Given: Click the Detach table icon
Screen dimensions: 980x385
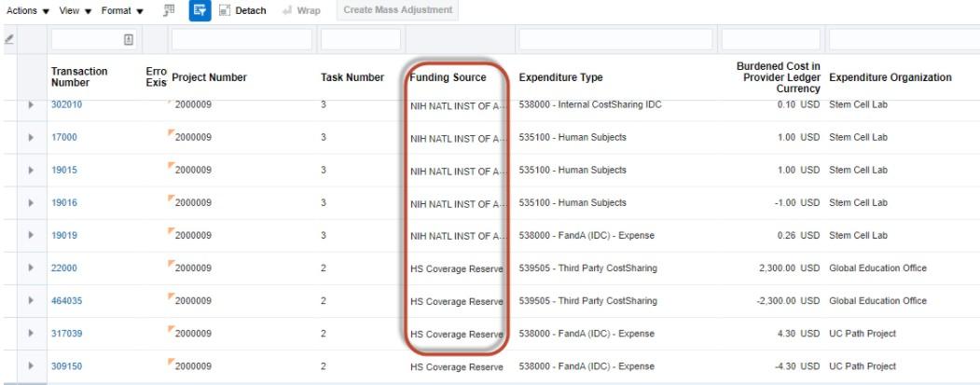Looking at the screenshot, I should pyautogui.click(x=226, y=11).
